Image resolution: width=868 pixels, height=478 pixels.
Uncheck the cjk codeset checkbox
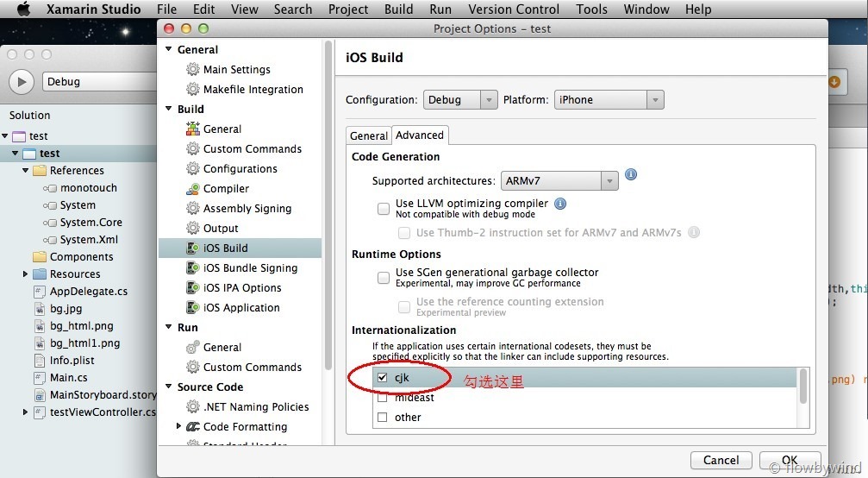coord(382,378)
